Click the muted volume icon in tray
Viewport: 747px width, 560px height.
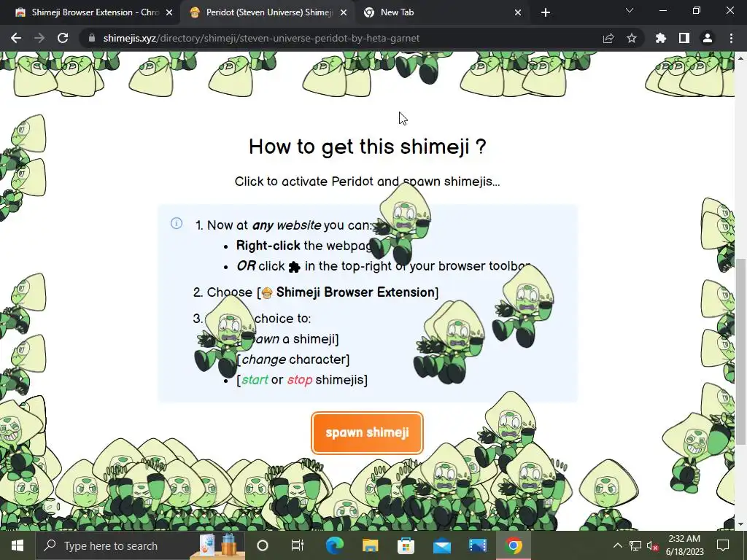652,545
